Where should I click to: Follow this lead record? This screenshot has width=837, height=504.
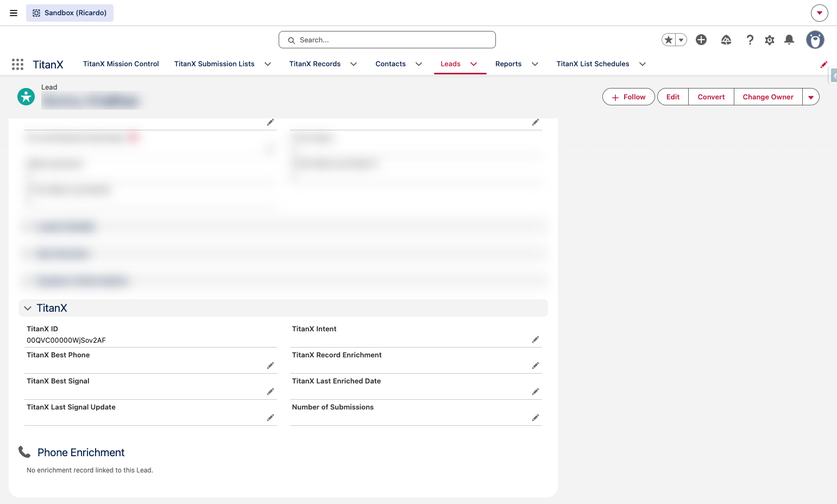(628, 97)
